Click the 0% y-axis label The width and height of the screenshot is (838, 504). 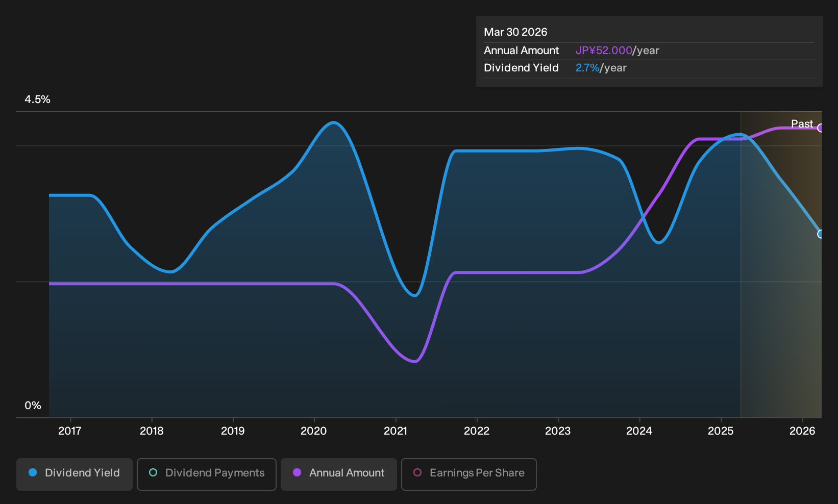point(33,406)
